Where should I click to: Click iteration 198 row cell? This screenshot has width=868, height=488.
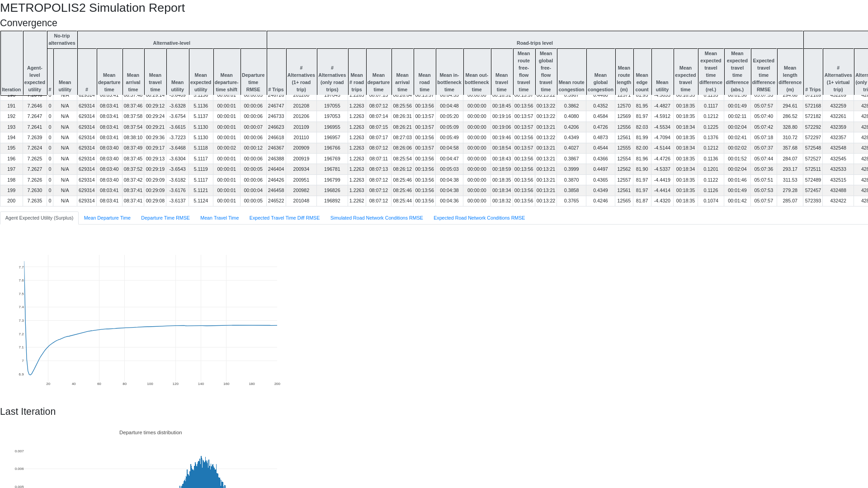pos(11,180)
